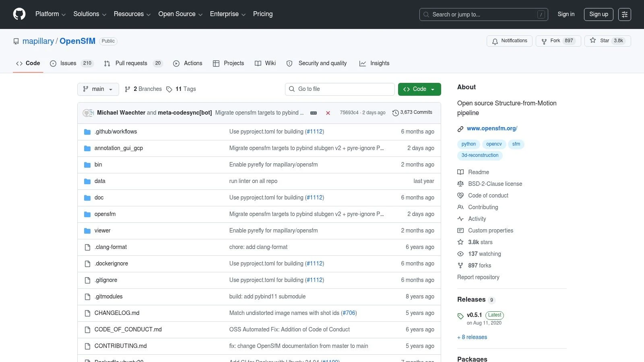Open the Projects tab
This screenshot has height=362, width=644.
coord(228,63)
